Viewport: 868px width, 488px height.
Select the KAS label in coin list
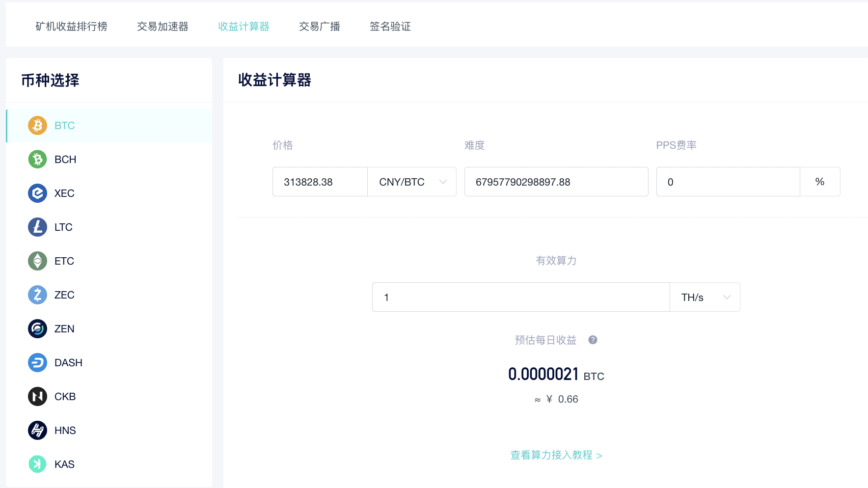[x=64, y=464]
